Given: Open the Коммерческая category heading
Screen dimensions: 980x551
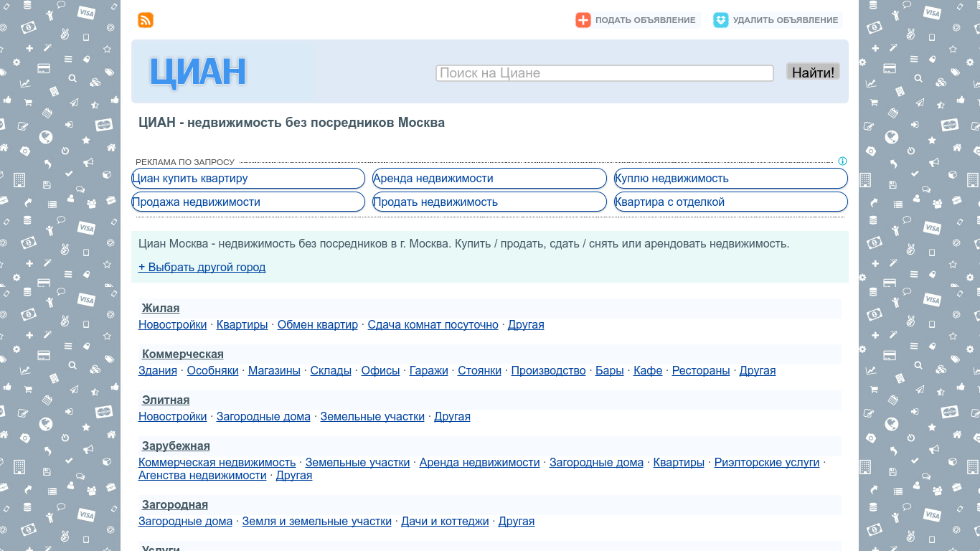Looking at the screenshot, I should click(183, 354).
